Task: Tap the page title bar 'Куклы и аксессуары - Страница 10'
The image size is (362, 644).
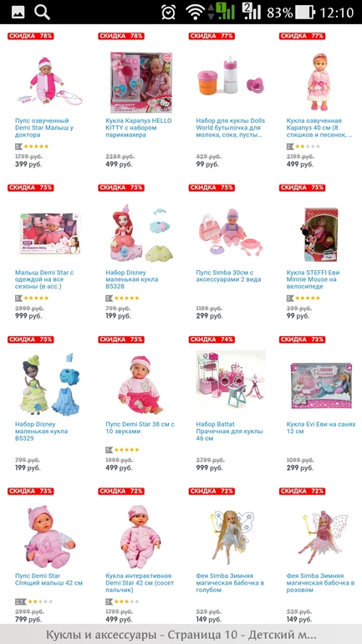Action: point(181,634)
